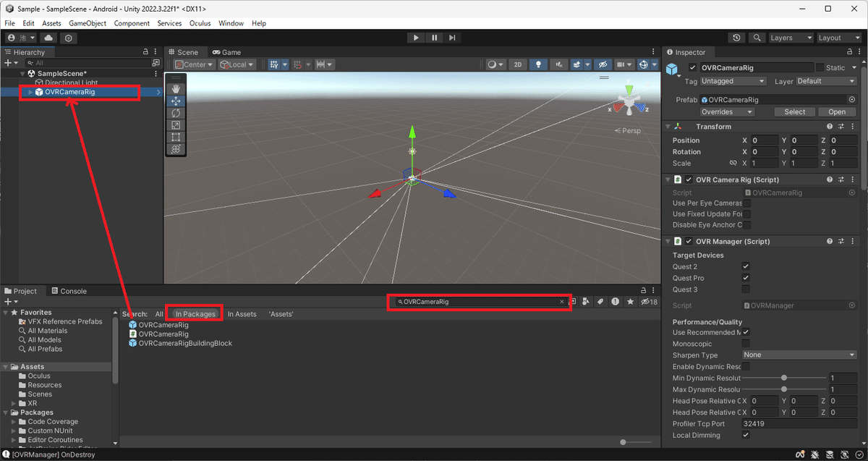Select the Rect tool
The image size is (868, 461).
176,137
